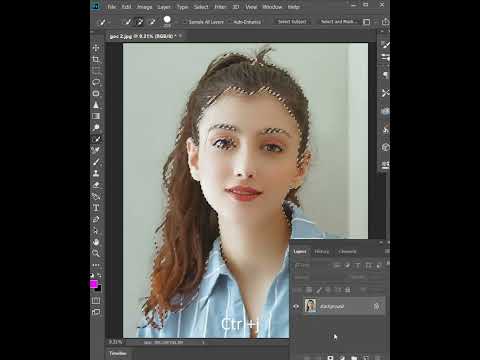Click the Select Subject button
This screenshot has width=480, height=360.
coord(292,22)
